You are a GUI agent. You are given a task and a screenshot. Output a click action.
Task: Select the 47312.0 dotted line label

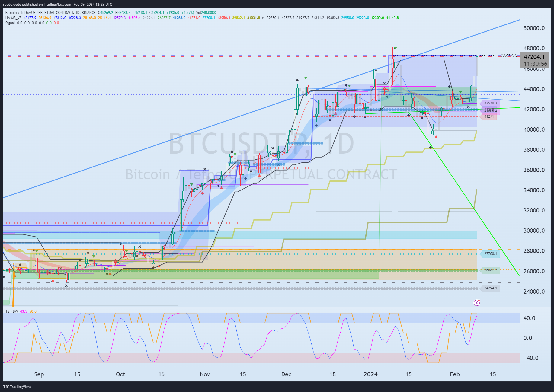click(509, 56)
